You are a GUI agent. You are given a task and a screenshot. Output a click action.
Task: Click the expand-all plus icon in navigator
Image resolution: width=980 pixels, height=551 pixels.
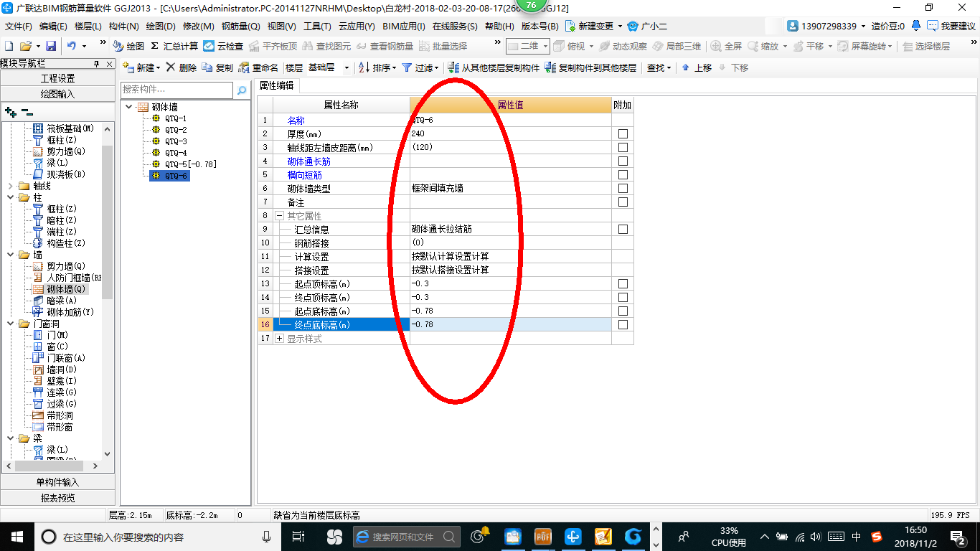[x=11, y=112]
